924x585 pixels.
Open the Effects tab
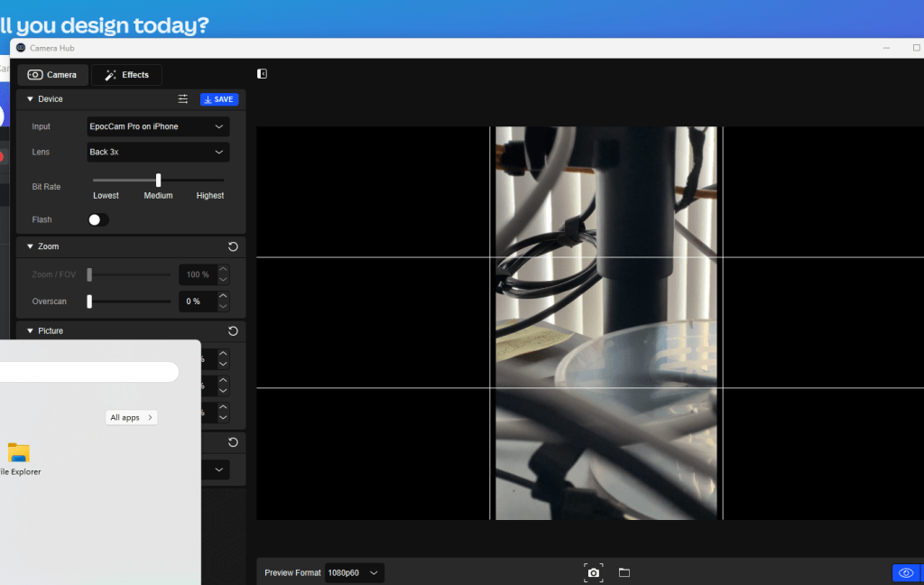(x=126, y=75)
